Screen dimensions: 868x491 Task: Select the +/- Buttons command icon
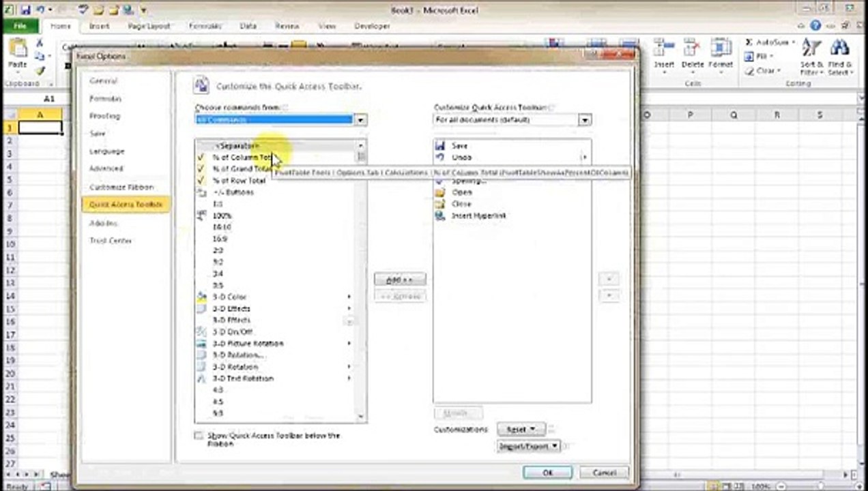pos(201,192)
